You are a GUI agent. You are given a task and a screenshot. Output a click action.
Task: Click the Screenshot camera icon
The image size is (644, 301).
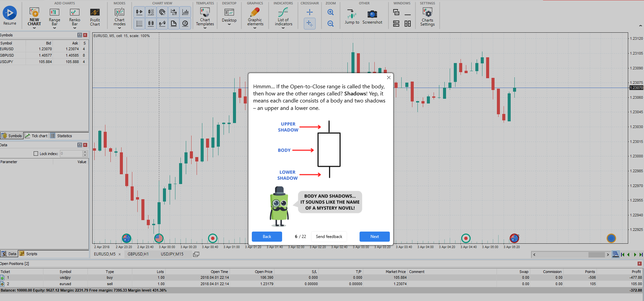(372, 14)
